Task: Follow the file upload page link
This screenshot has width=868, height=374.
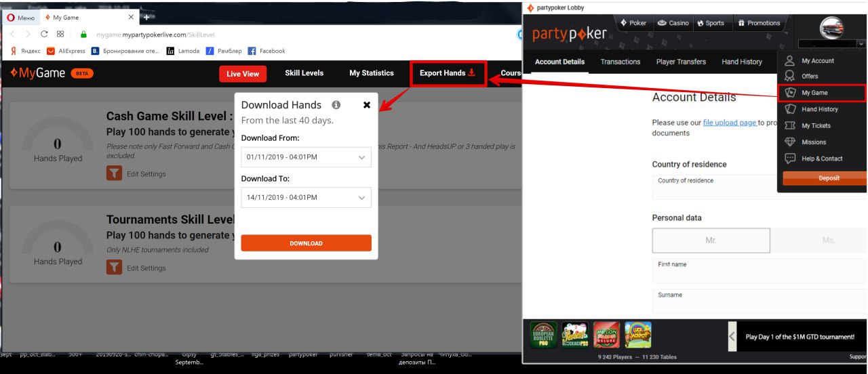Action: [x=730, y=123]
